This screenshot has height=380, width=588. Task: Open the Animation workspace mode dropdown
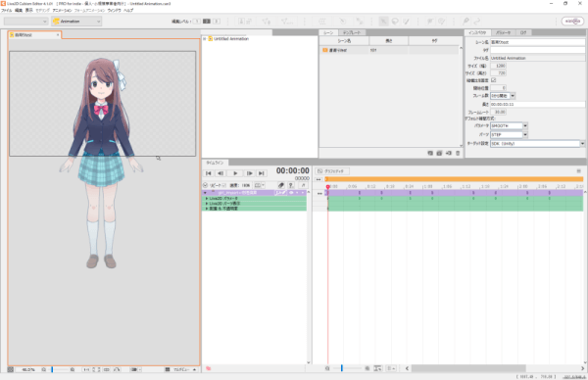point(76,22)
